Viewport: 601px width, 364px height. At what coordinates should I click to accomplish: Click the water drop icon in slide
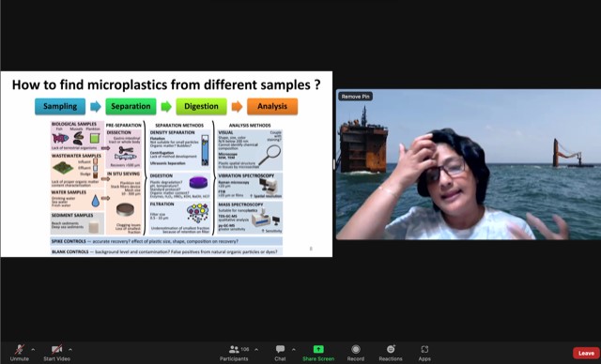click(x=96, y=201)
